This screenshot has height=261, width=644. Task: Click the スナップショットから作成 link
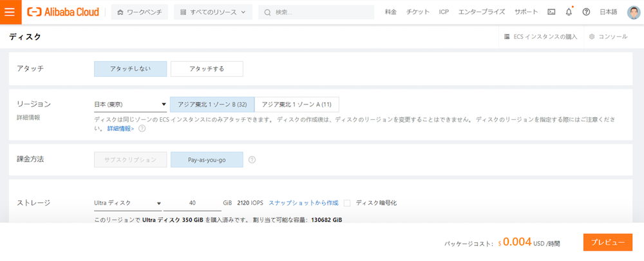(x=303, y=203)
